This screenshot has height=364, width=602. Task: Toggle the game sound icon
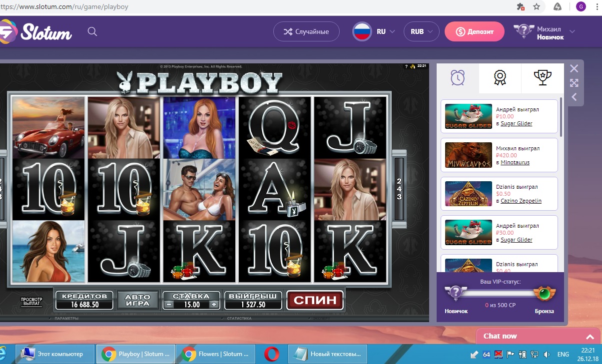(x=413, y=66)
